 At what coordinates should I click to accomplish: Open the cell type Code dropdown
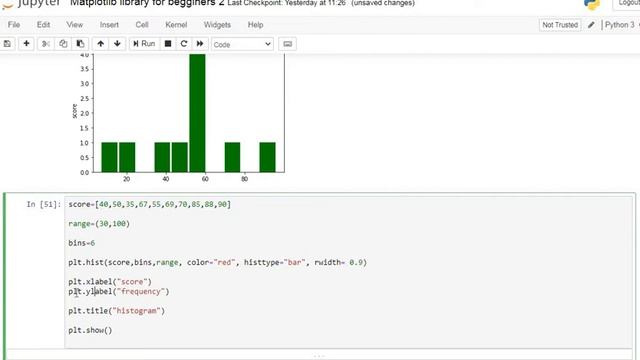click(242, 44)
